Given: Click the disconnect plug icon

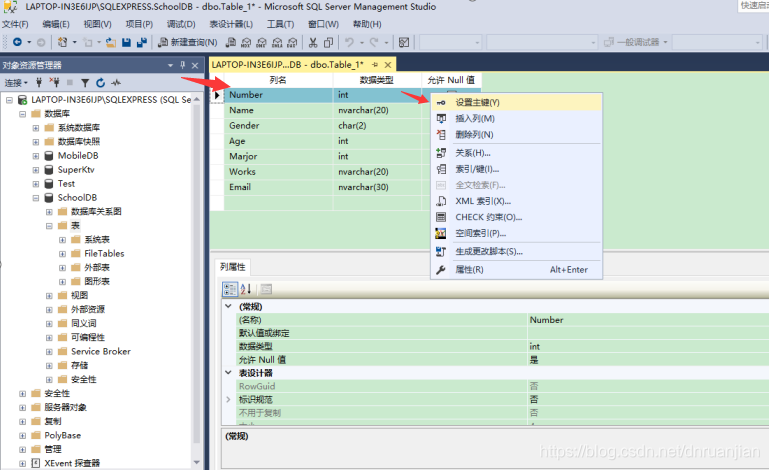Looking at the screenshot, I should pos(54,82).
